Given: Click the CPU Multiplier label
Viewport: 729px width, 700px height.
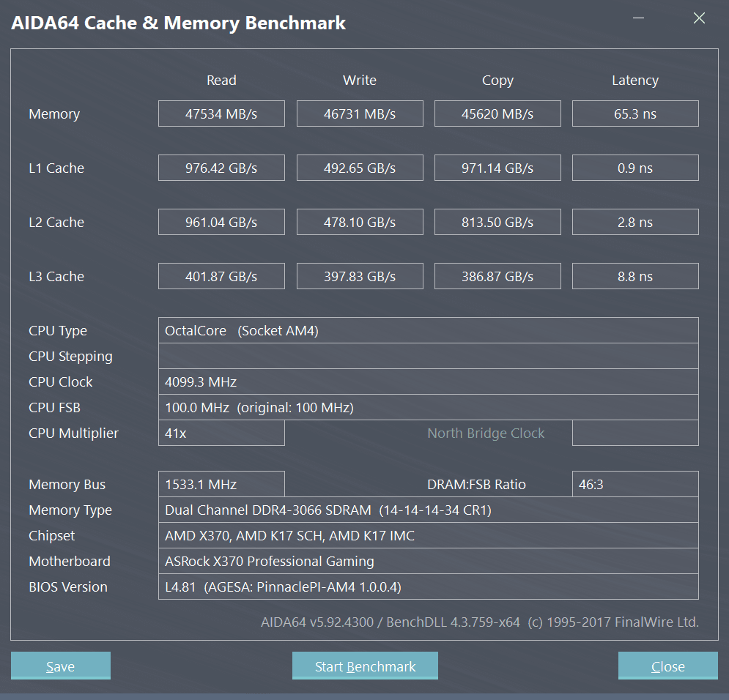Looking at the screenshot, I should pyautogui.click(x=73, y=433).
